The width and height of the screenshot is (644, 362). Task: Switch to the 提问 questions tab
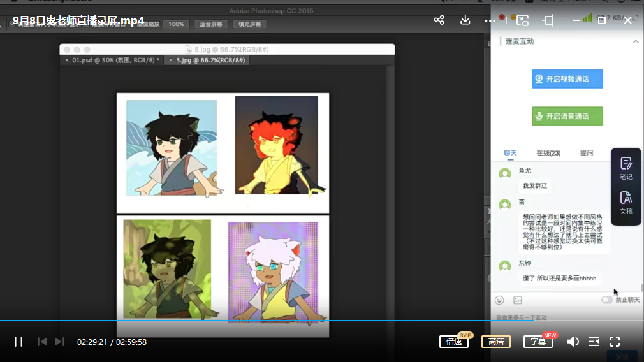(587, 153)
